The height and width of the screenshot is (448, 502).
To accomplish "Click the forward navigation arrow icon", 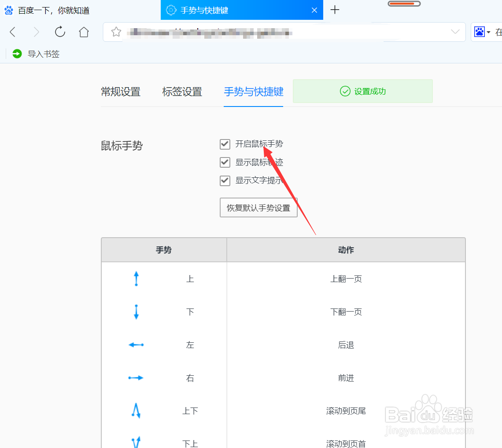I will point(36,32).
